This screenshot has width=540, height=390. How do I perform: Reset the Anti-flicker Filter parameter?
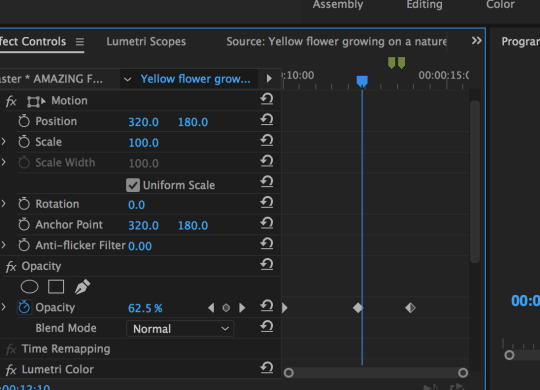(x=267, y=244)
